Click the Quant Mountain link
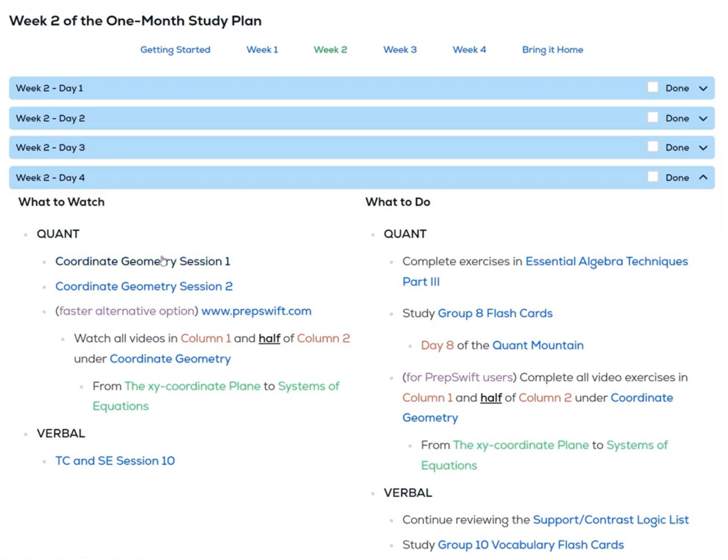728x560 pixels. (x=537, y=345)
